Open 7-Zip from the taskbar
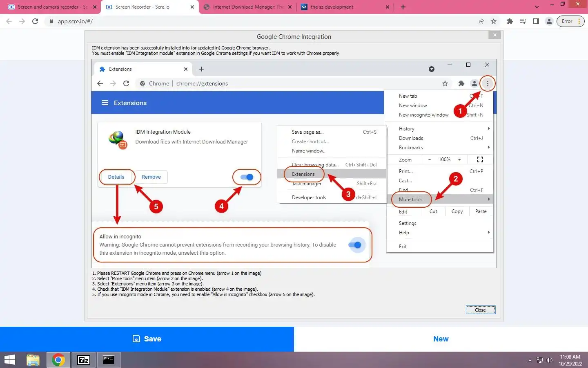Screen dimensions: 588x368 pyautogui.click(x=84, y=360)
